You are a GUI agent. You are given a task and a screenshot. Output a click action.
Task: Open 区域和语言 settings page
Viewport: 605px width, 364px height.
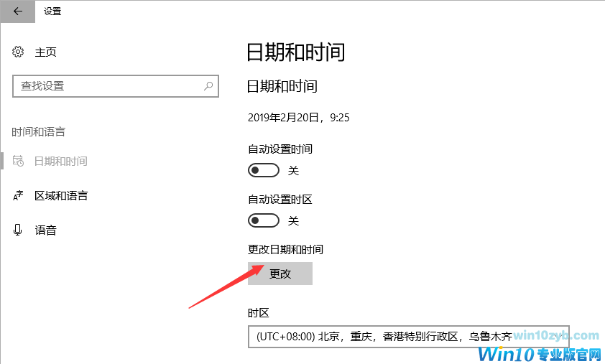61,195
